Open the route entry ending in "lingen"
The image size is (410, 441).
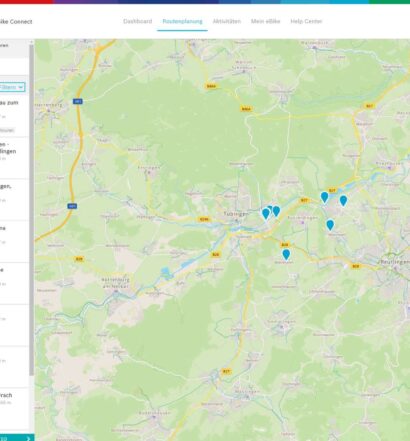coord(14,158)
